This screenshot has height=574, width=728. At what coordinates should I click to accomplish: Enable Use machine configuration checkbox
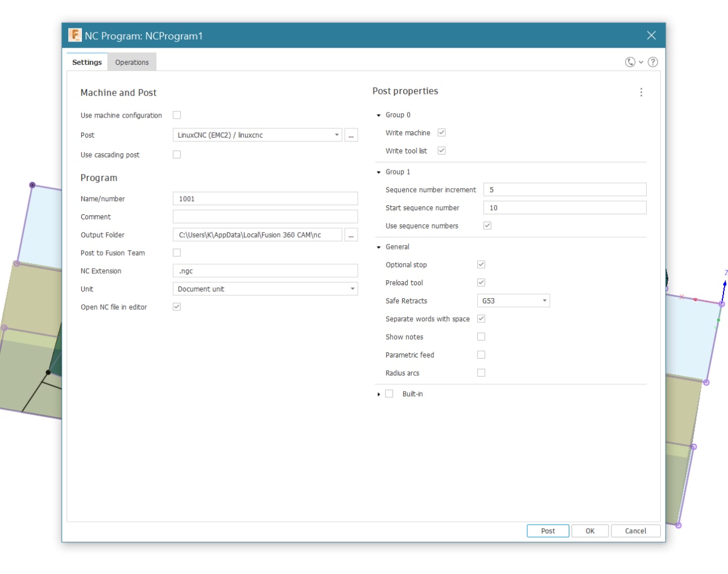[177, 115]
